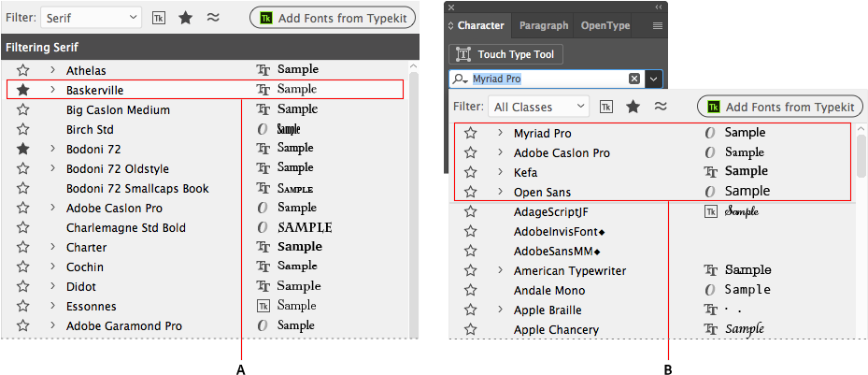Star Charlemagne Std Bold font
The width and height of the screenshot is (868, 375).
tap(22, 227)
